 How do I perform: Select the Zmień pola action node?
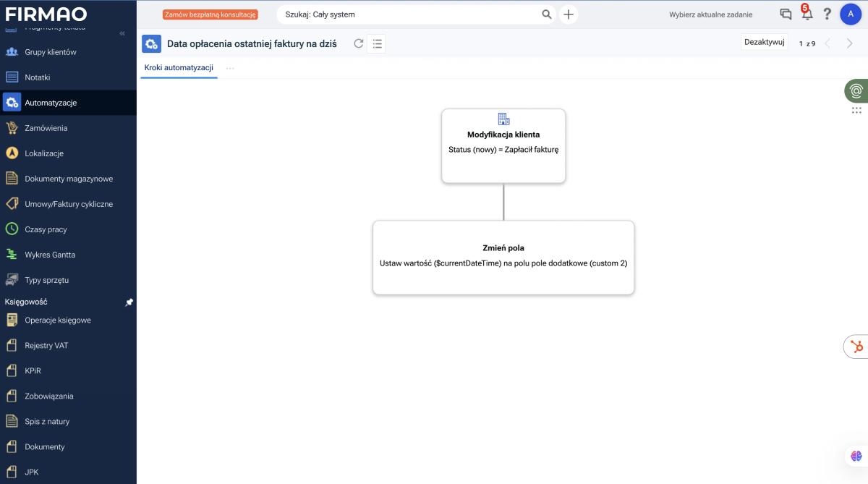tap(503, 258)
